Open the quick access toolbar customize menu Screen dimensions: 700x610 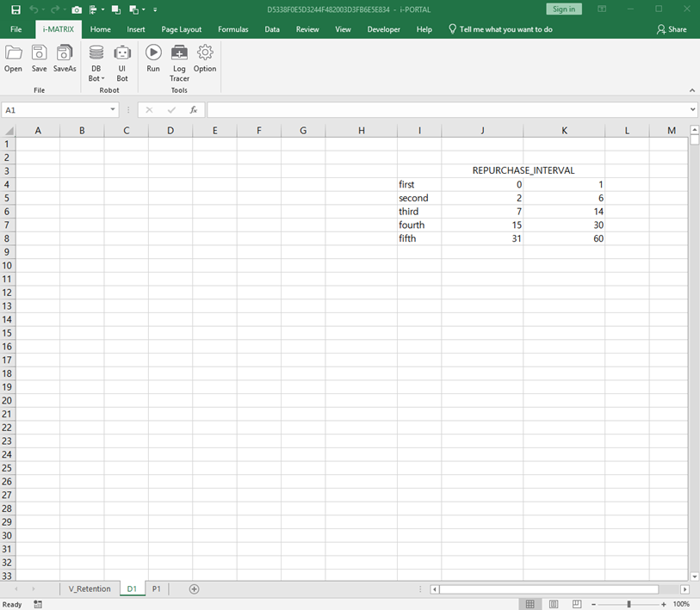(x=155, y=9)
